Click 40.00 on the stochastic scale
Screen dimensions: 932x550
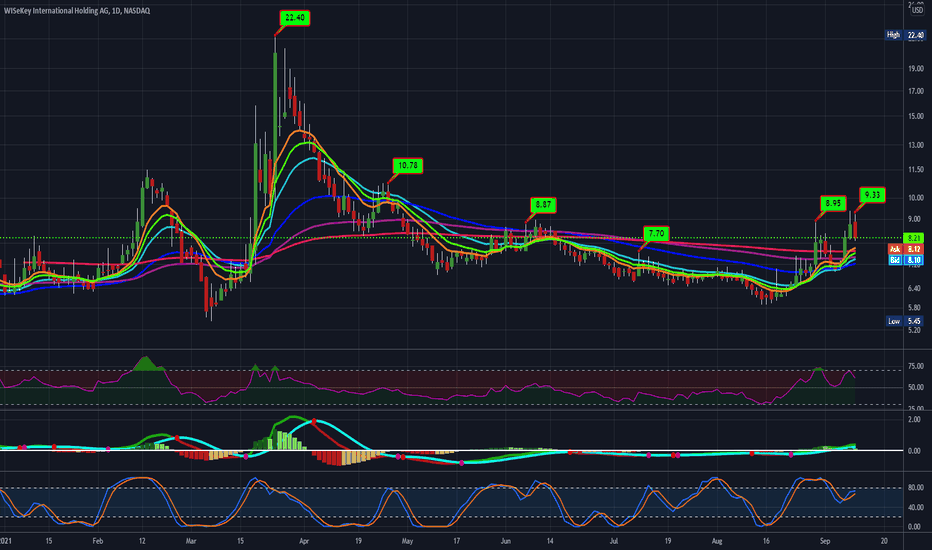click(915, 507)
